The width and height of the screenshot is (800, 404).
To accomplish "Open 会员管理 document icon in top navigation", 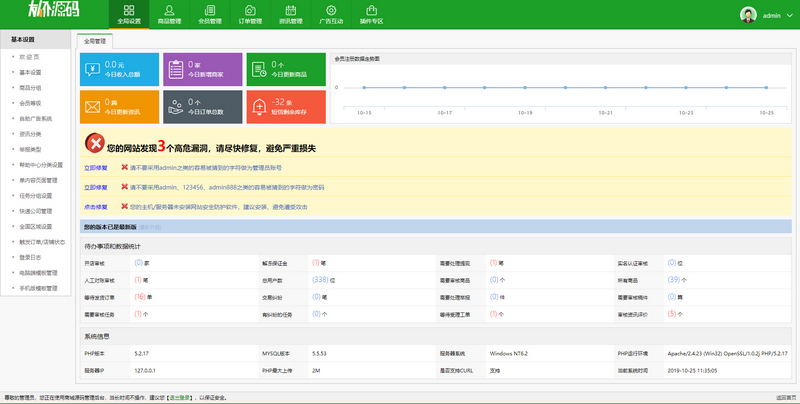I will pyautogui.click(x=210, y=10).
